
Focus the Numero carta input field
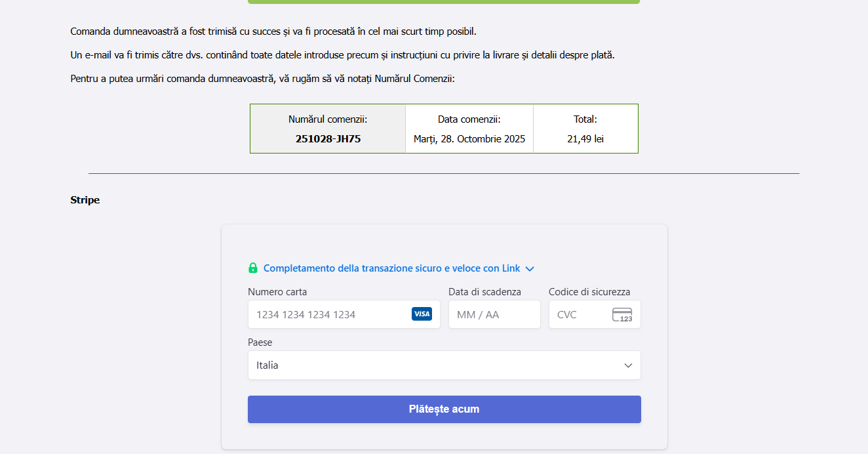pyautogui.click(x=328, y=315)
